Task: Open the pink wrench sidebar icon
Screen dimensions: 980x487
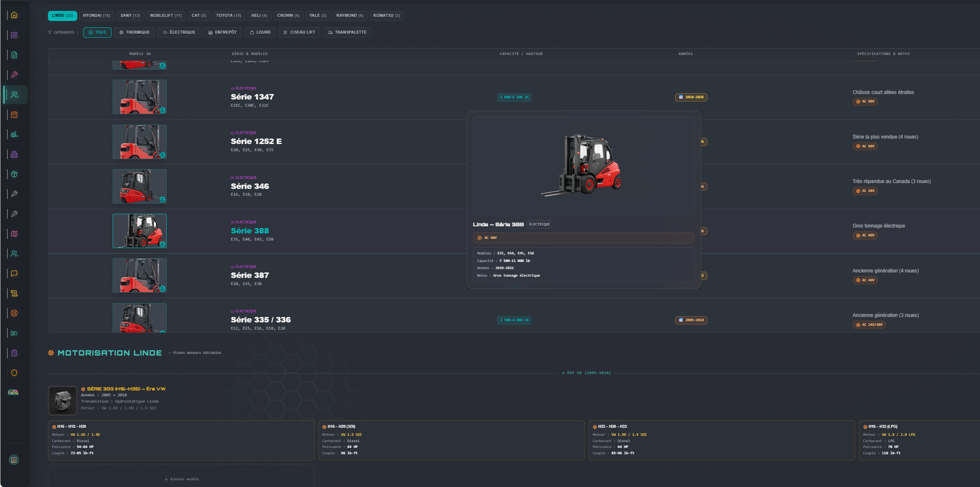Action: pyautogui.click(x=14, y=75)
